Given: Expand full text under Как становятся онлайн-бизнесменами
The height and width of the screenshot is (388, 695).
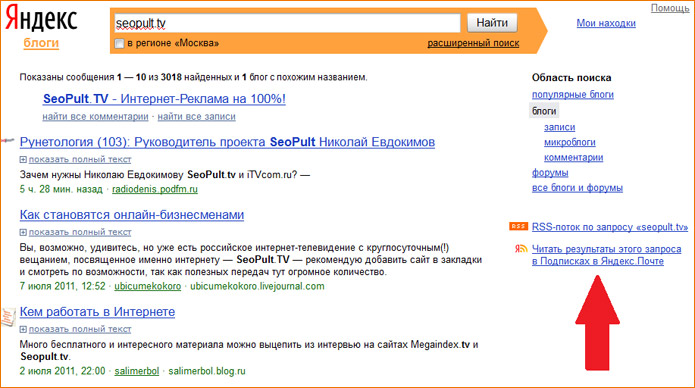Looking at the screenshot, I should pyautogui.click(x=75, y=232).
